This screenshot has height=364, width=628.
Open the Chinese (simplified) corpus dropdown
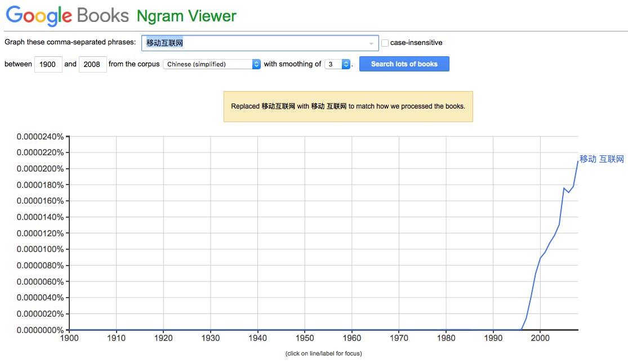(212, 64)
